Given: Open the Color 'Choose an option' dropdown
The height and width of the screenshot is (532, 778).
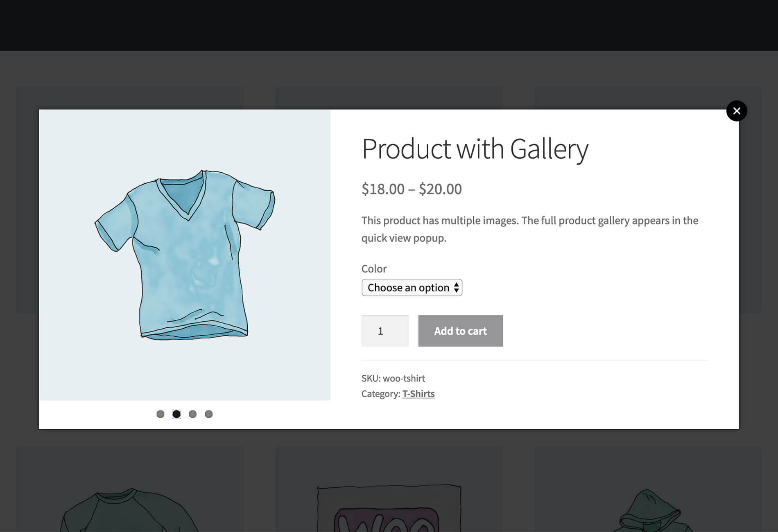Looking at the screenshot, I should [412, 288].
